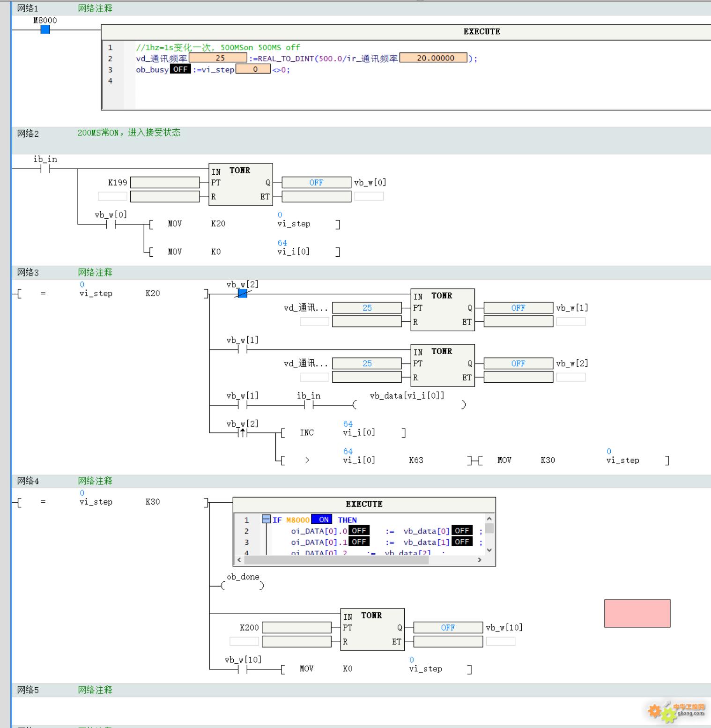
Task: Click the K199 PT input field
Action: 165,183
